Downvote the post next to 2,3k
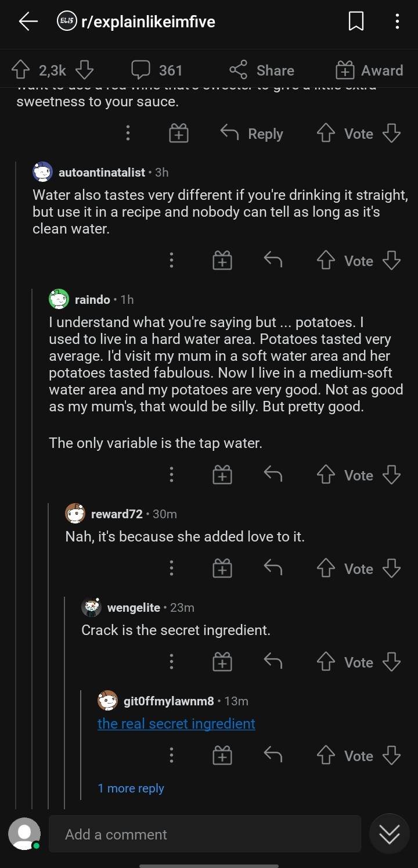Image resolution: width=418 pixels, height=868 pixels. click(85, 70)
